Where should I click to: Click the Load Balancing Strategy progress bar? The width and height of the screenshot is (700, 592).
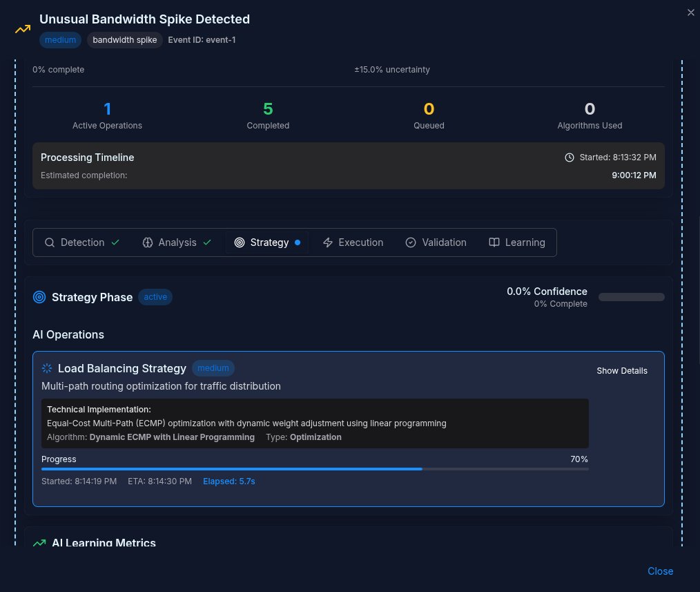(x=315, y=469)
